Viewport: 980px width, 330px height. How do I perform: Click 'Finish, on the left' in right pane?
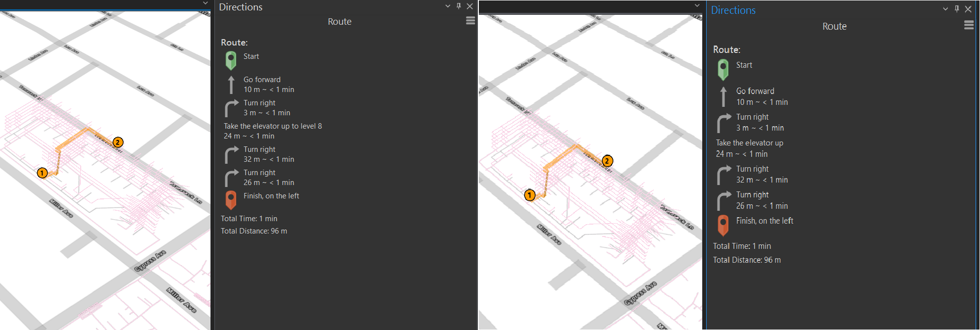click(765, 221)
